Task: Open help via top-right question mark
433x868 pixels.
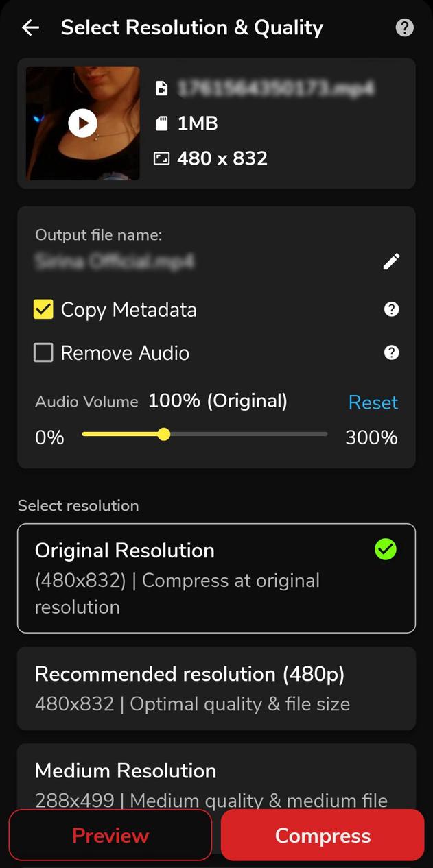Action: coord(404,27)
